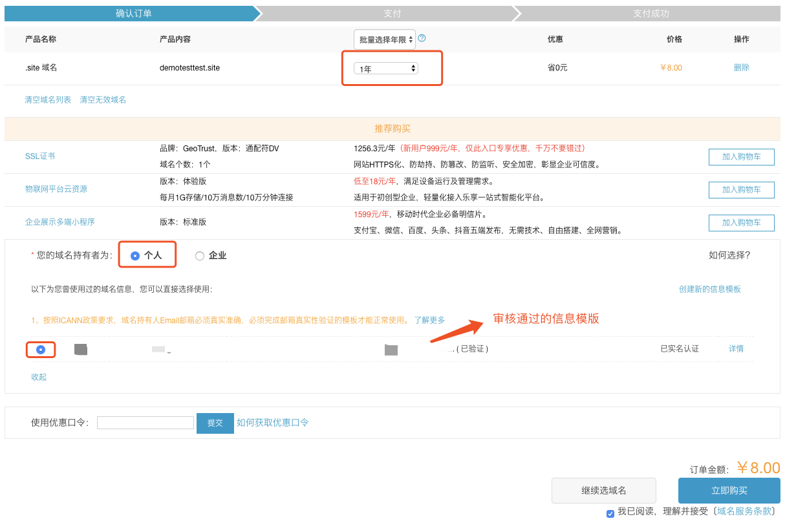Open the 批量选择年限 dropdown

tap(383, 39)
